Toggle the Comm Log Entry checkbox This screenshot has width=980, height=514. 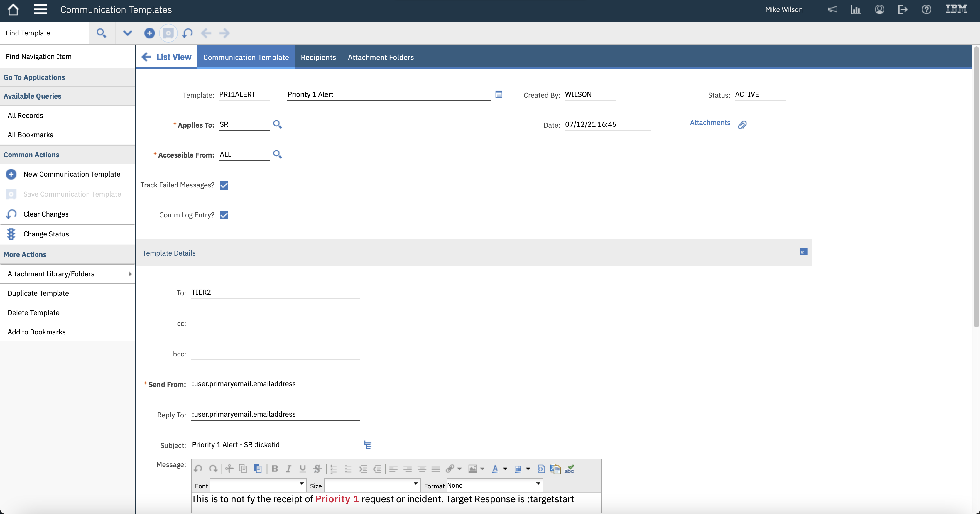[224, 215]
